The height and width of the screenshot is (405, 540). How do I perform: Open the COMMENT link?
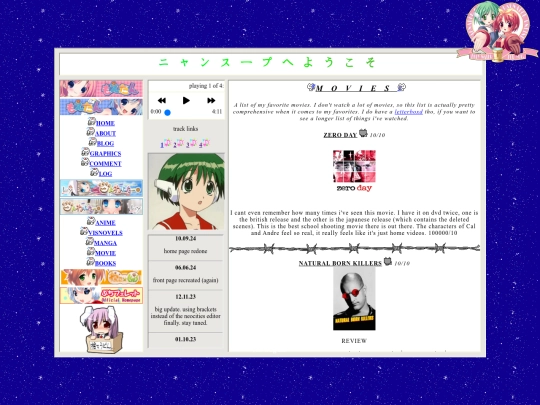coord(105,164)
